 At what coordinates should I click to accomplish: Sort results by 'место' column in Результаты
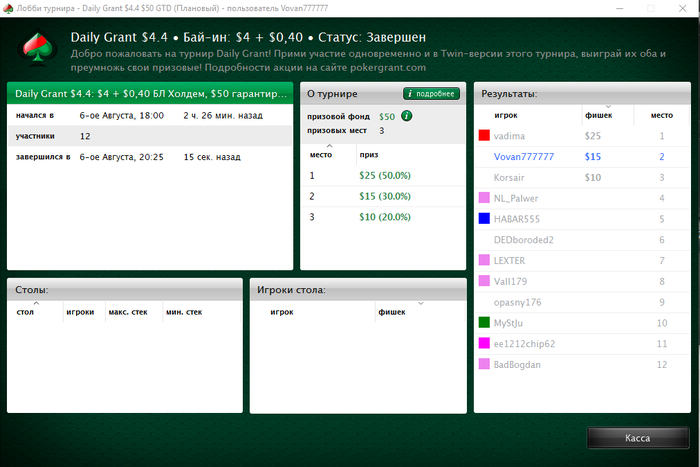(662, 115)
